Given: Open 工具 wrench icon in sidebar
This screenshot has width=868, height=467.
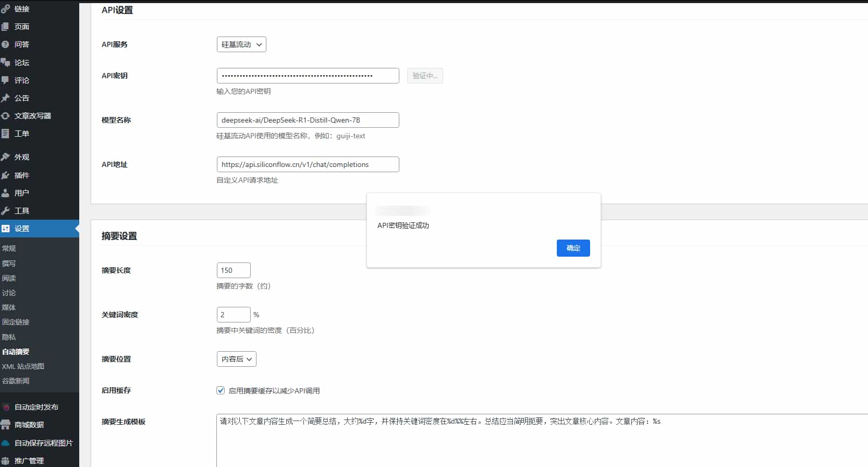Looking at the screenshot, I should click(x=6, y=211).
